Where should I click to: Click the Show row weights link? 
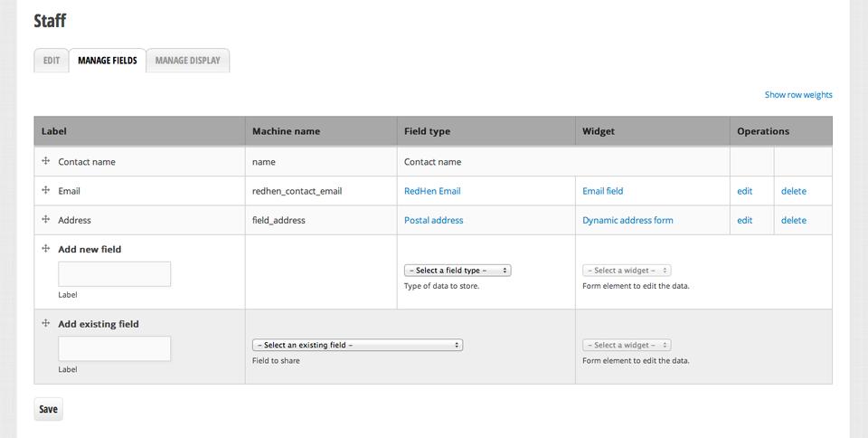point(797,95)
